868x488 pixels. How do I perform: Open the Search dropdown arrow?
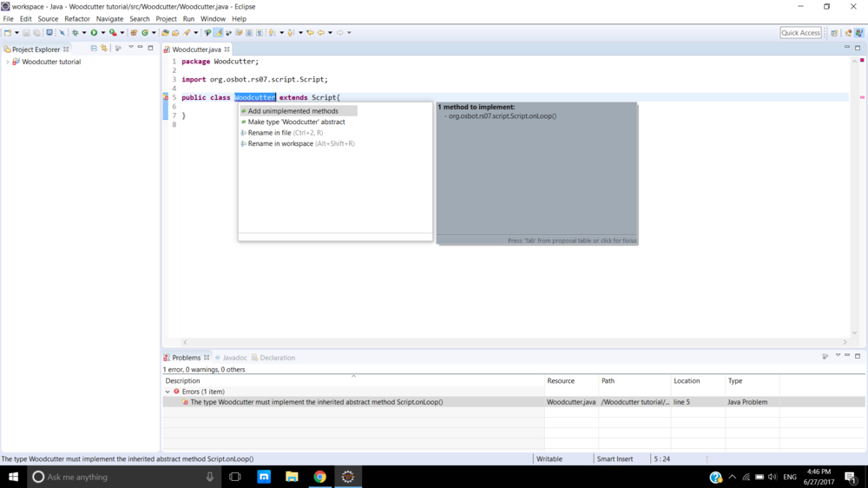[x=196, y=33]
